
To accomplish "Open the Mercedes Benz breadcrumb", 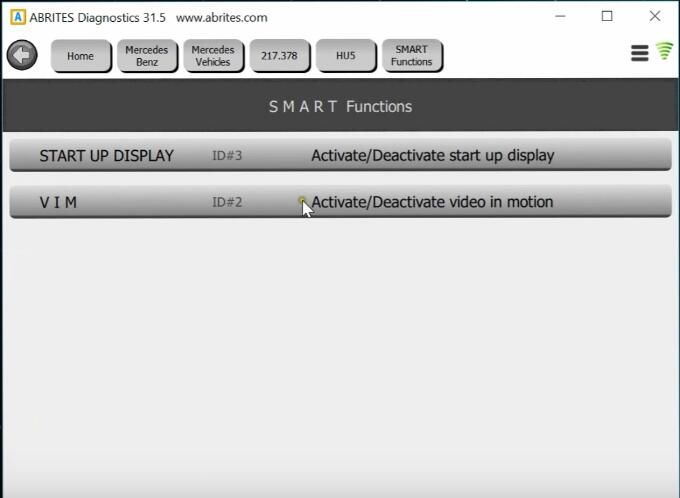I will [x=147, y=56].
